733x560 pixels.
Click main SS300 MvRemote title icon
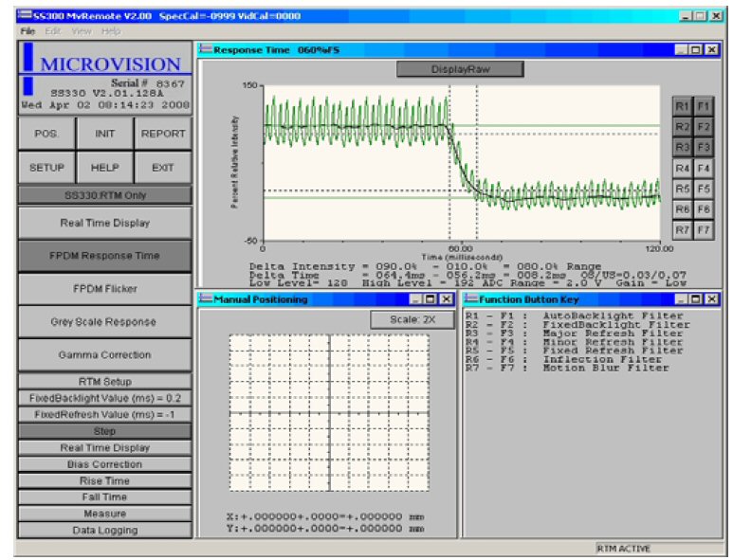(x=25, y=15)
